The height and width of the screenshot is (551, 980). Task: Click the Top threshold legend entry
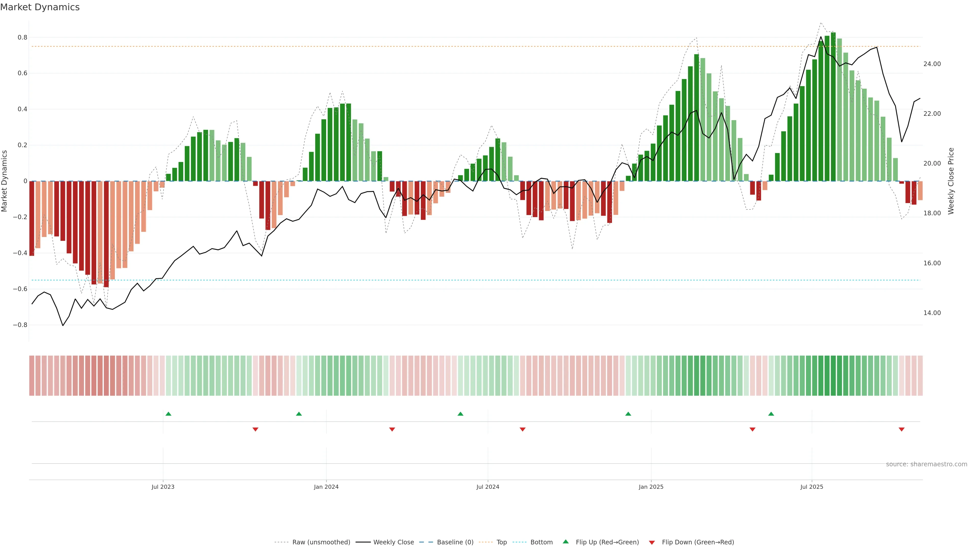click(x=501, y=542)
